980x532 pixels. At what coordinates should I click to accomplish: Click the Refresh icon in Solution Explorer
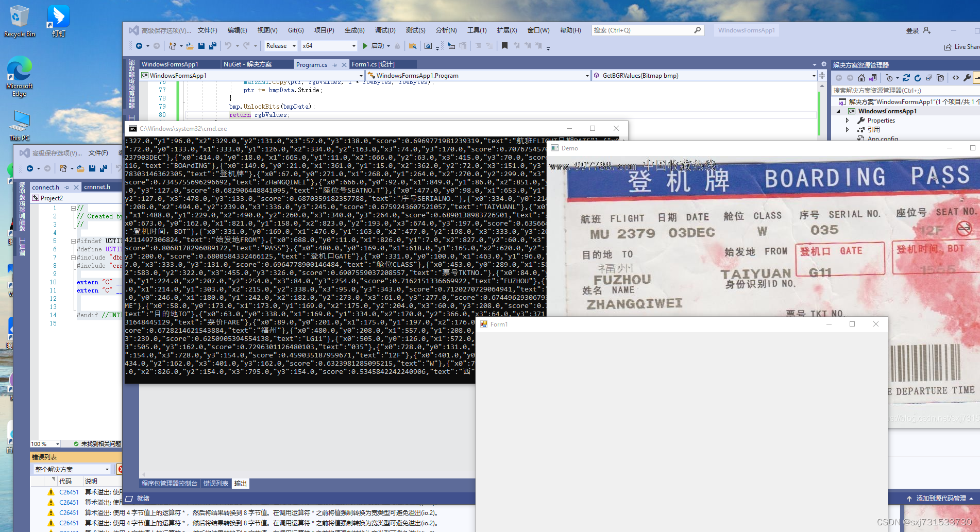tap(918, 78)
